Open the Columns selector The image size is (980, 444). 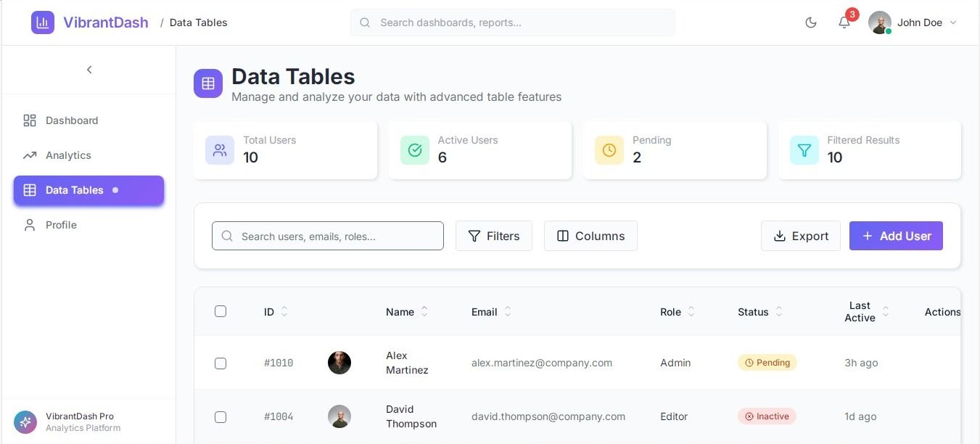590,236
